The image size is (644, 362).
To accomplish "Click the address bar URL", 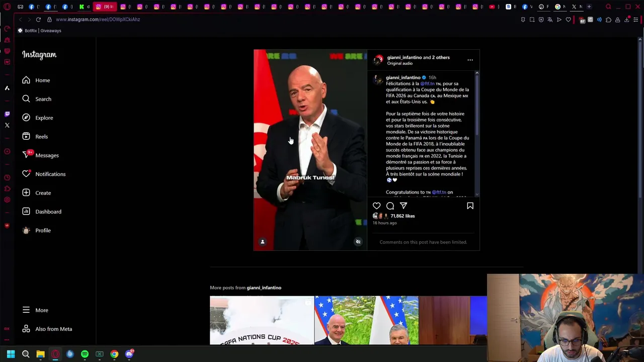I will click(x=98, y=20).
